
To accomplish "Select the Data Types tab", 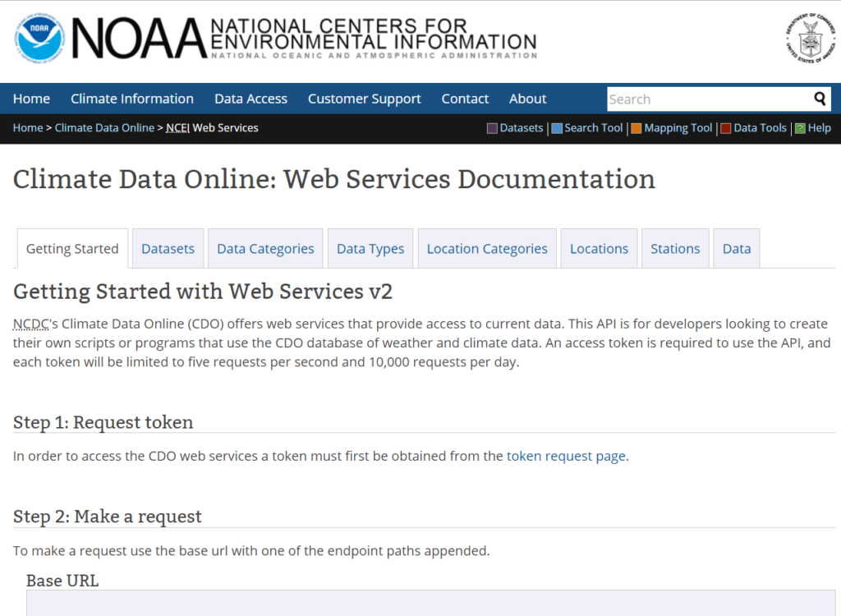I will click(x=370, y=247).
